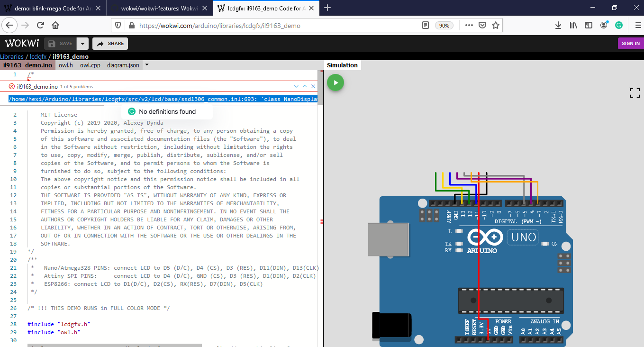Image resolution: width=644 pixels, height=347 pixels.
Task: Click the Arduino UNO USB port
Action: (390, 240)
